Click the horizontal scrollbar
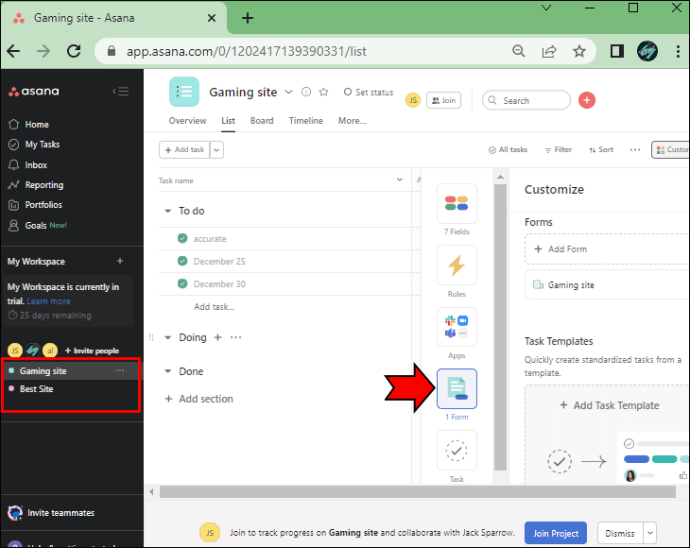 417,492
